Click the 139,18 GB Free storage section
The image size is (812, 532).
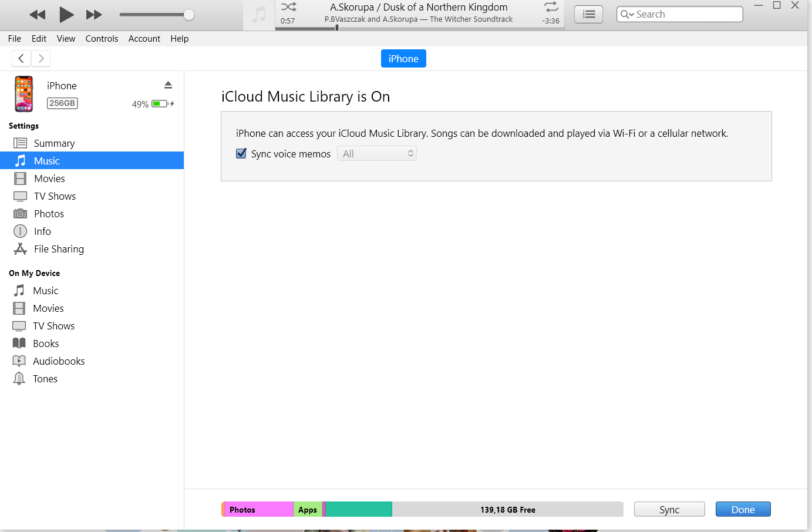point(508,510)
